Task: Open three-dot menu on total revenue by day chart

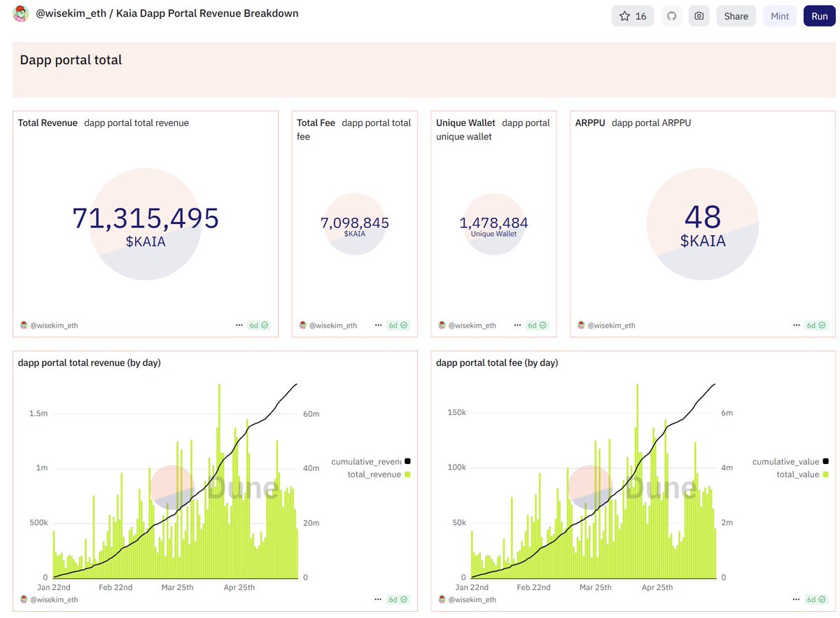Action: (379, 600)
